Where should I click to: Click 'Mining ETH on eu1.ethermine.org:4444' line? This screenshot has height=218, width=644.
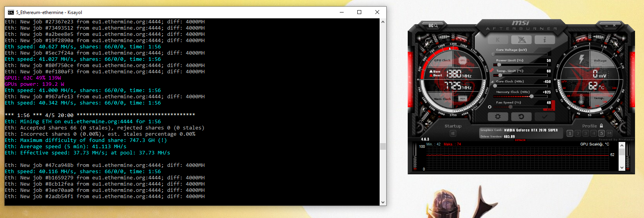point(83,122)
